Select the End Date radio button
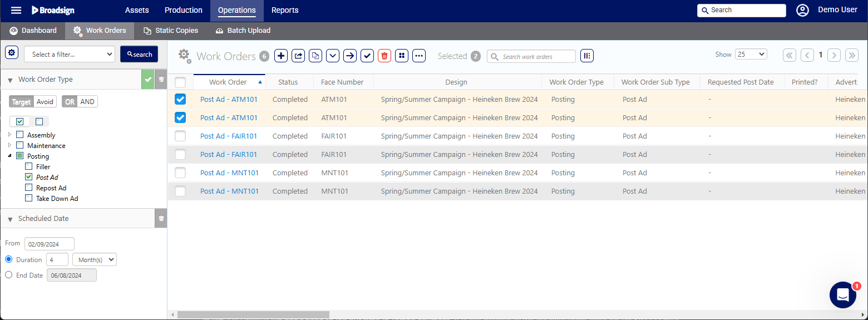The height and width of the screenshot is (320, 868). (x=8, y=275)
